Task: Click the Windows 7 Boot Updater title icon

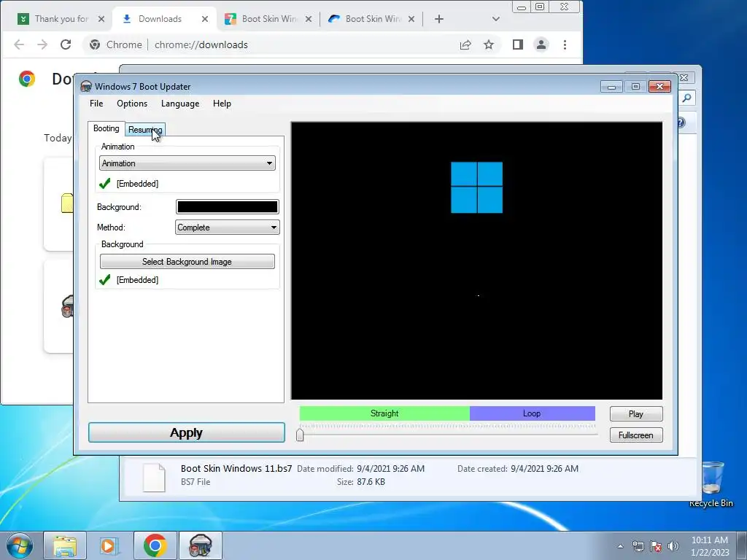Action: [86, 87]
